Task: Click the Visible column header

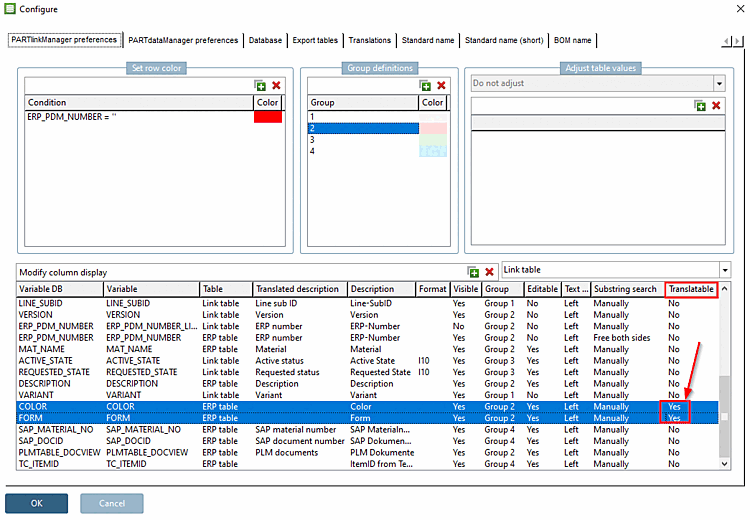Action: click(465, 289)
